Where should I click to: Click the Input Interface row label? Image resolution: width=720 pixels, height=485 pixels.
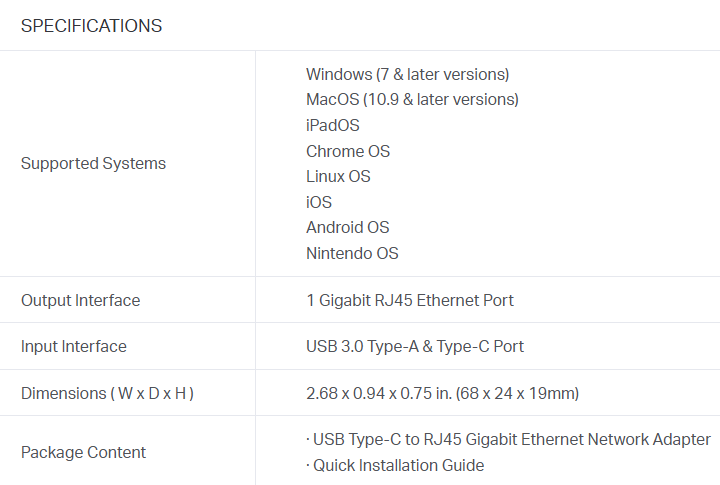tap(74, 346)
